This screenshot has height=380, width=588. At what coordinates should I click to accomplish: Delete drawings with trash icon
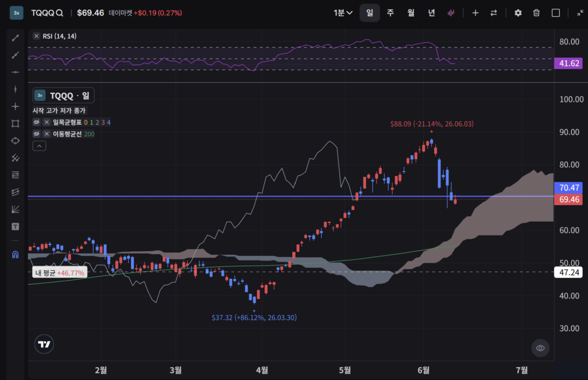pos(536,13)
